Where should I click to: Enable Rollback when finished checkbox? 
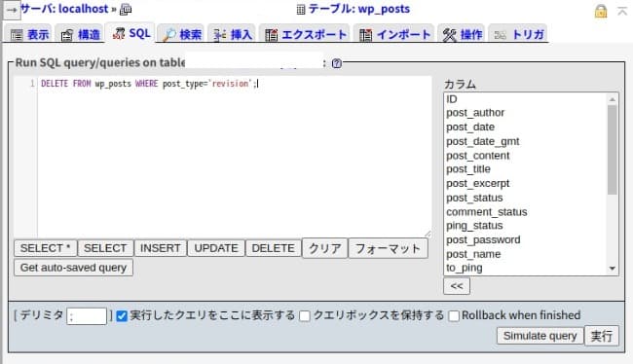click(454, 316)
